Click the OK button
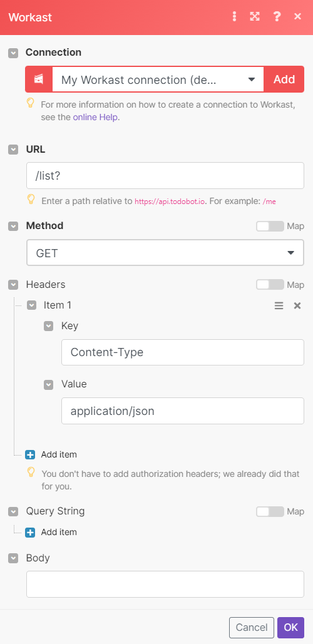Image resolution: width=313 pixels, height=644 pixels. [291, 628]
